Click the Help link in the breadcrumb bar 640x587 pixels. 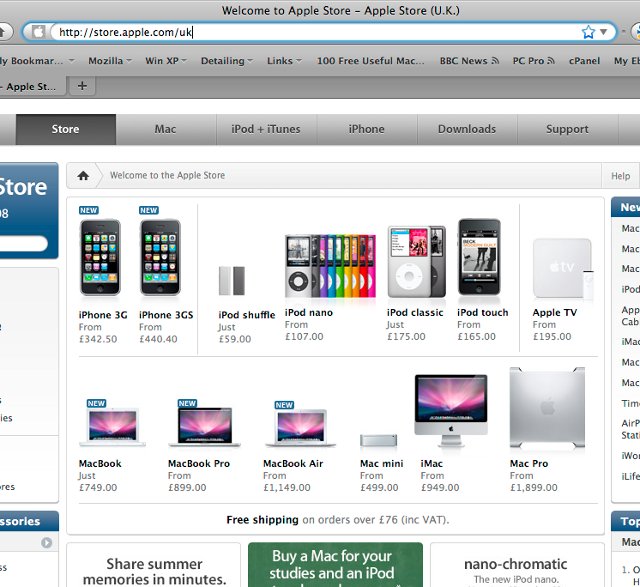620,176
